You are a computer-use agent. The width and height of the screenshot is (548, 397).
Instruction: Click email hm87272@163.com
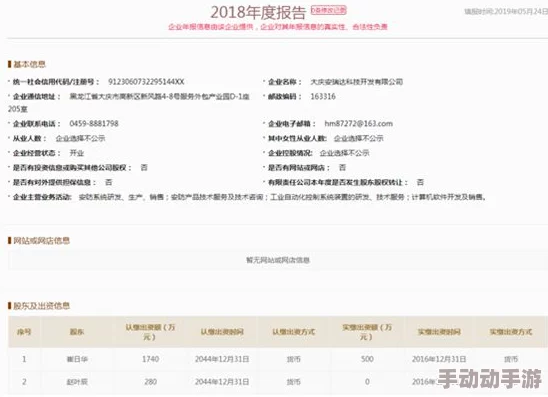coord(359,124)
